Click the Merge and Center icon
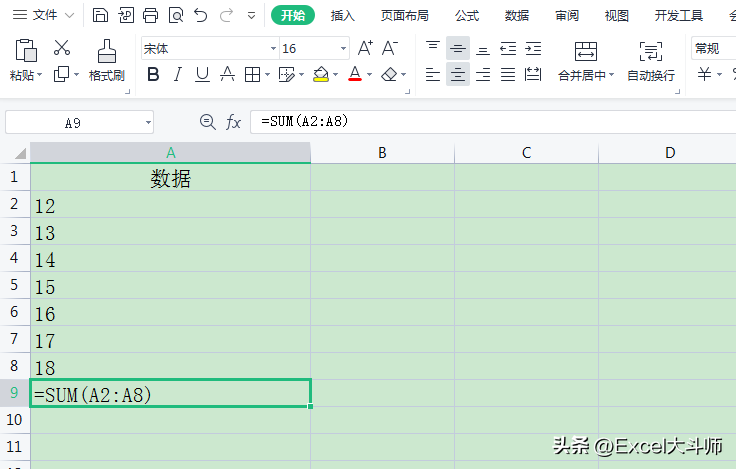 (586, 51)
